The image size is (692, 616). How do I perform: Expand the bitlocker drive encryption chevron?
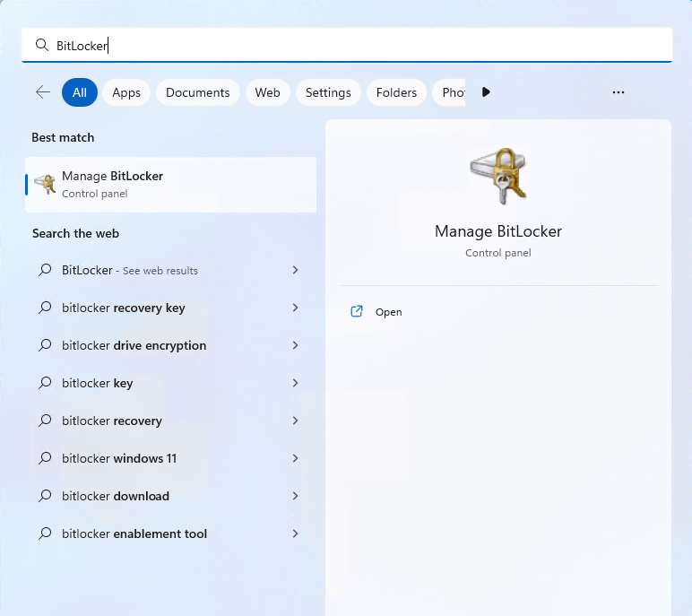coord(295,345)
